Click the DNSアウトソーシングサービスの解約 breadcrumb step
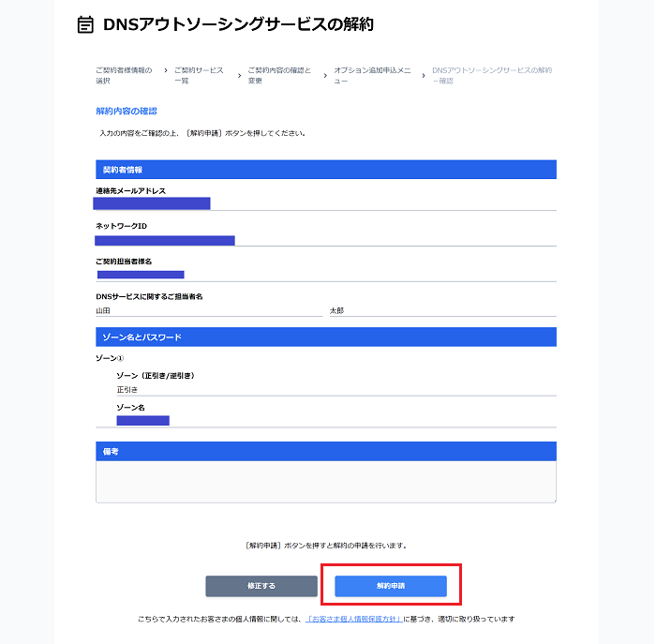 492,75
